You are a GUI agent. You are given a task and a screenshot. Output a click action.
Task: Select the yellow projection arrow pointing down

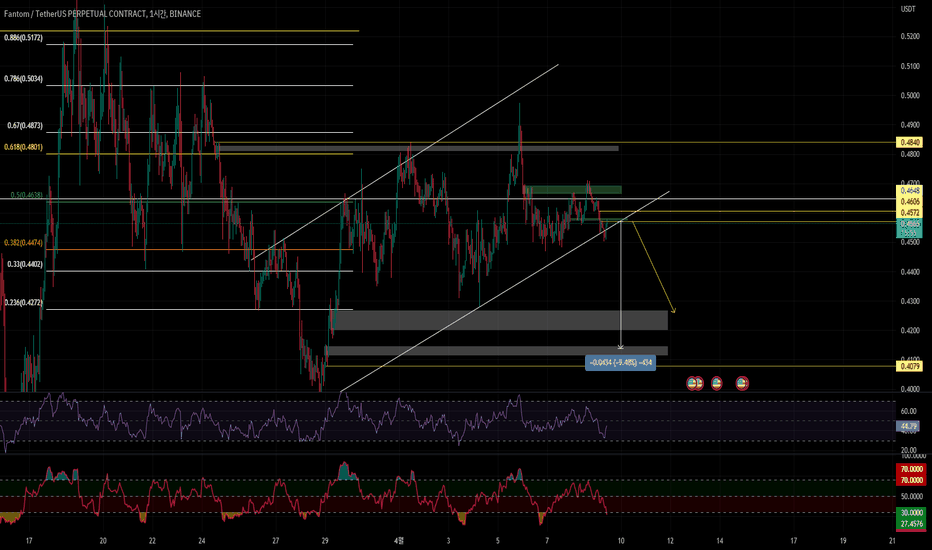pos(654,266)
